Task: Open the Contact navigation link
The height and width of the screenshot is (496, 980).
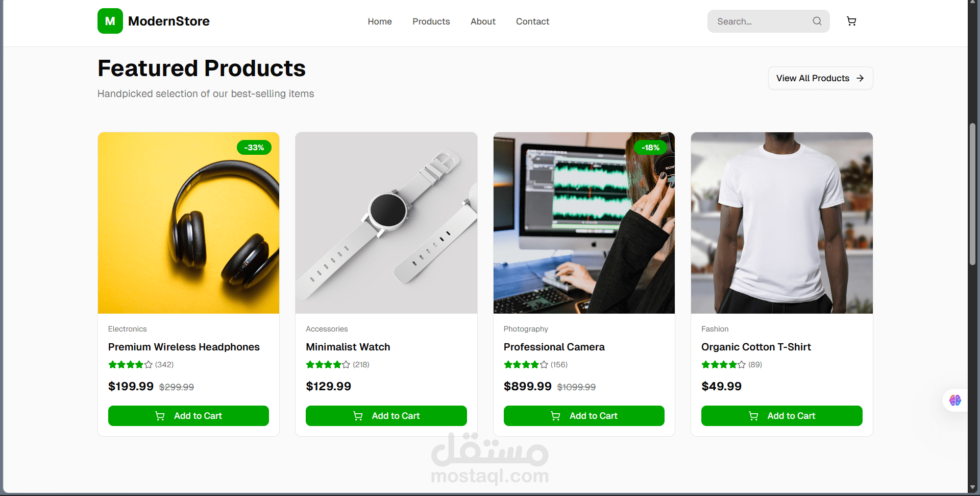Action: (532, 21)
